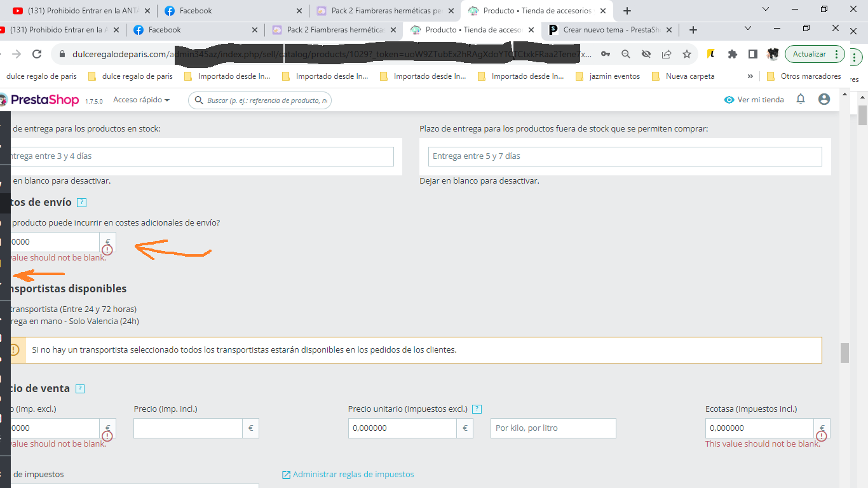
Task: Expand the Acceso rápido dropdown
Action: pos(142,100)
